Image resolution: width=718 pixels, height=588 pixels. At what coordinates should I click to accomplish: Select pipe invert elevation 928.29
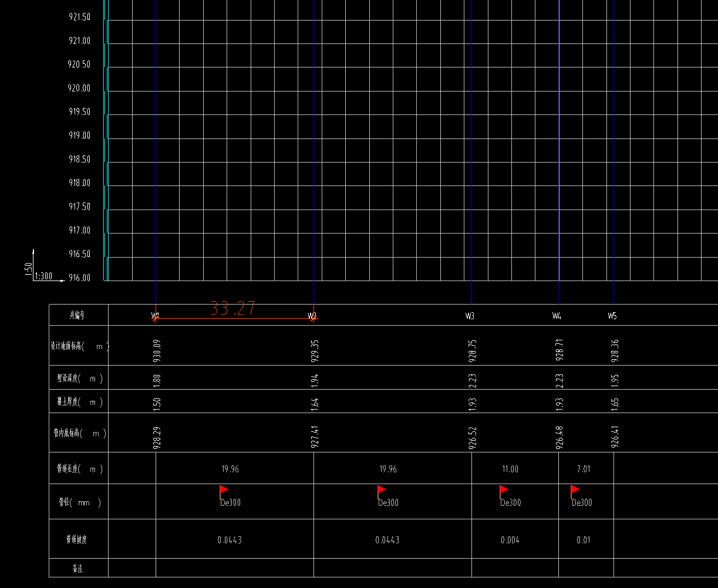click(157, 437)
